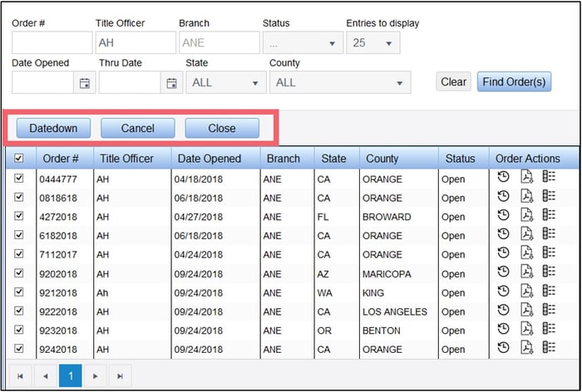Toggle checkbox for order 9242018
This screenshot has width=582, height=392.
[x=18, y=349]
